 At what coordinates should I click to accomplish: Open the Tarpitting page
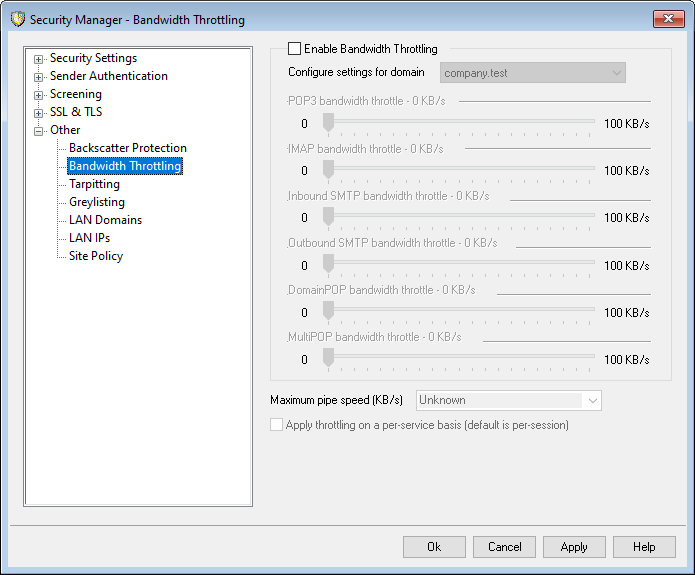click(x=94, y=184)
